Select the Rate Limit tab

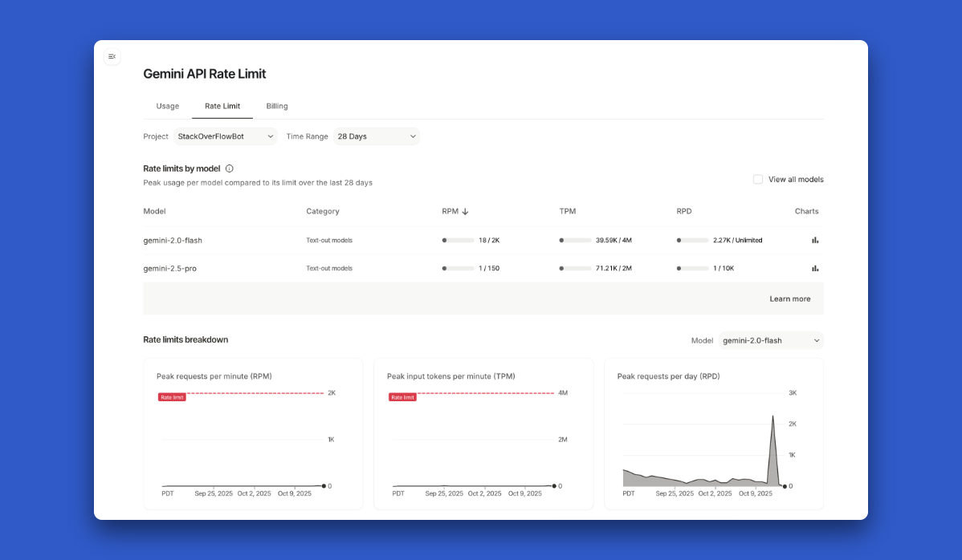point(222,106)
